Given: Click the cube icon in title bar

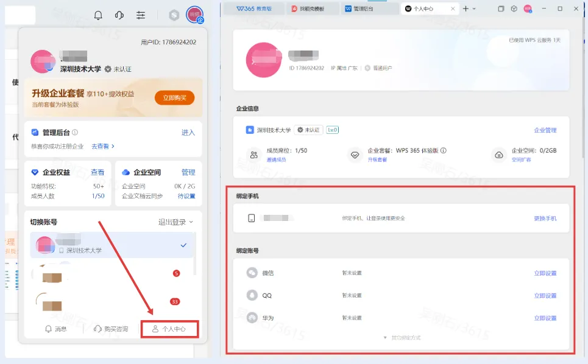Looking at the screenshot, I should 514,9.
